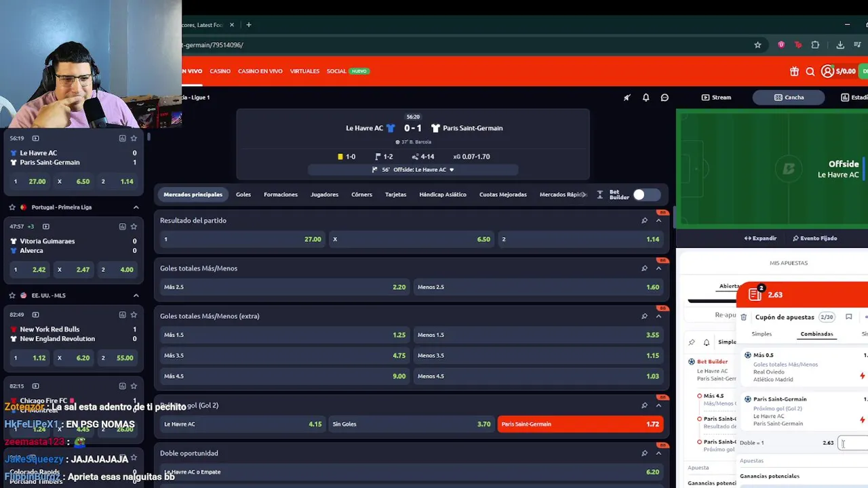Screen dimensions: 868x488
Task: Favorite the EE. UU. - MLS league star
Action: pos(12,296)
